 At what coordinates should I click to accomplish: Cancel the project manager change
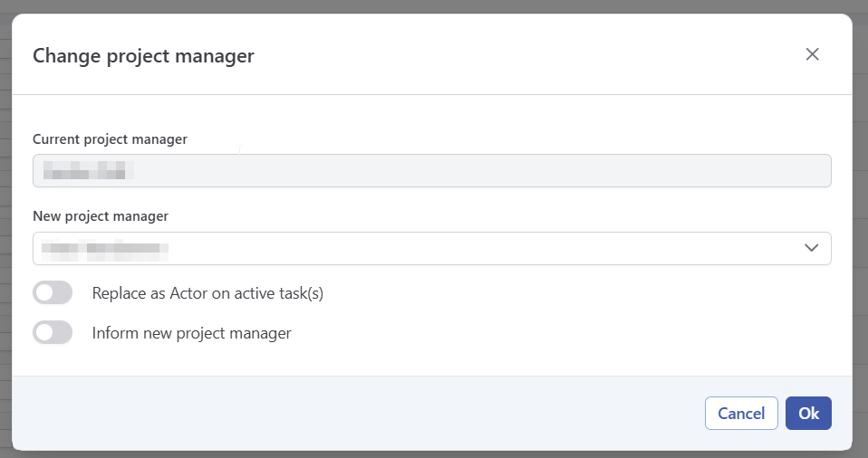pyautogui.click(x=740, y=414)
